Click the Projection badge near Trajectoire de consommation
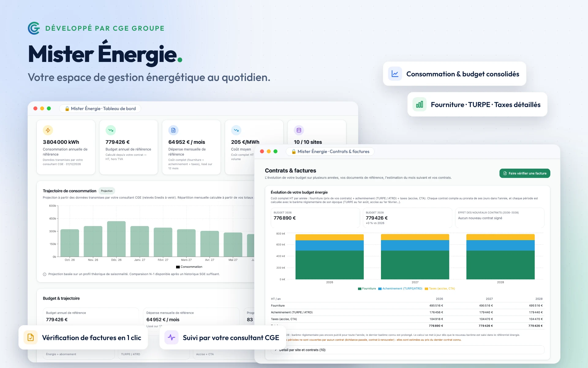This screenshot has width=588, height=368. 107,191
